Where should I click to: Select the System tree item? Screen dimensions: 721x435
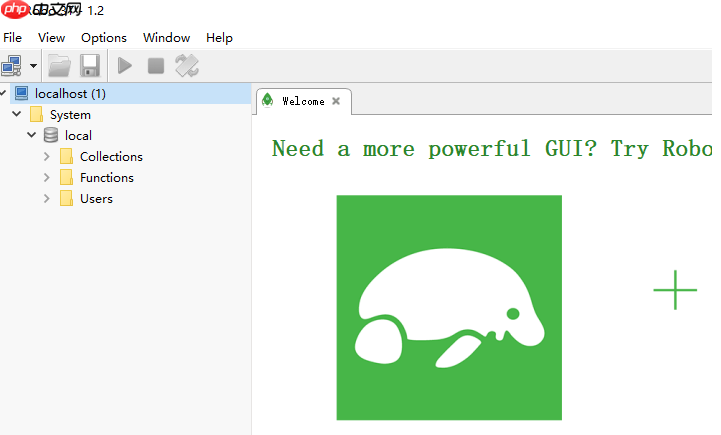[x=70, y=115]
